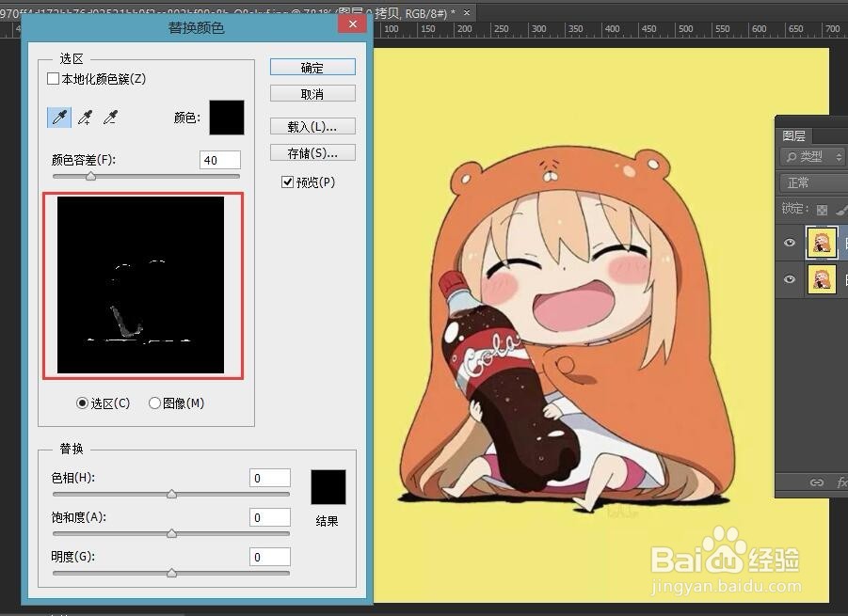Select the bottom layer thumbnail

(822, 279)
